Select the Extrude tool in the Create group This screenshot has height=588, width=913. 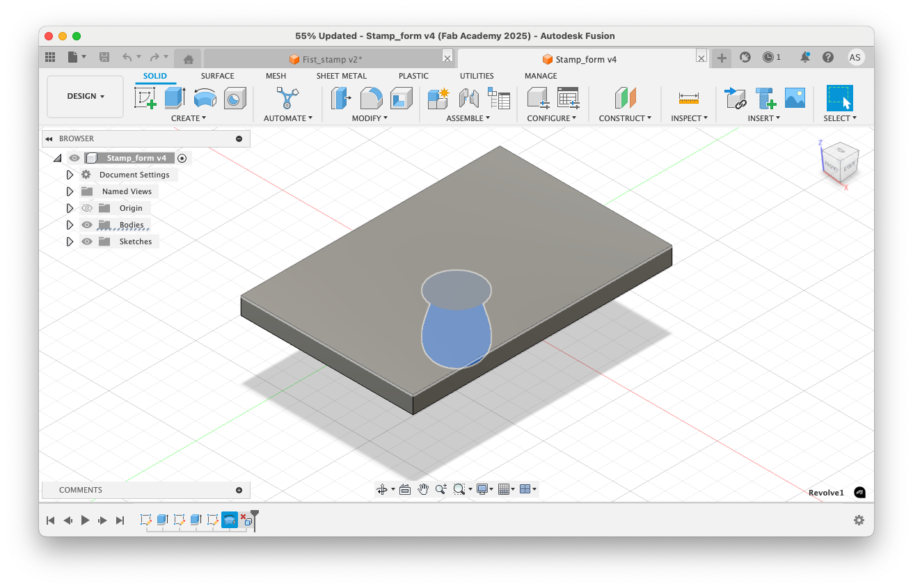pyautogui.click(x=175, y=97)
